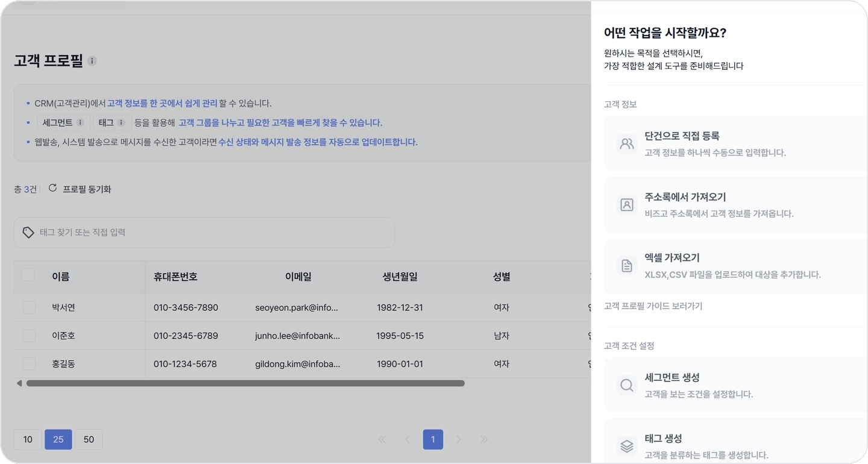Click name cell 이준호
Screen dimensions: 868x464
point(64,336)
